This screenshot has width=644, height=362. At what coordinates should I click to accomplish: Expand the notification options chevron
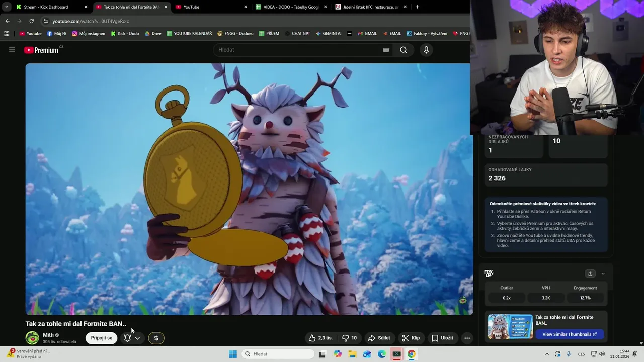pyautogui.click(x=137, y=338)
